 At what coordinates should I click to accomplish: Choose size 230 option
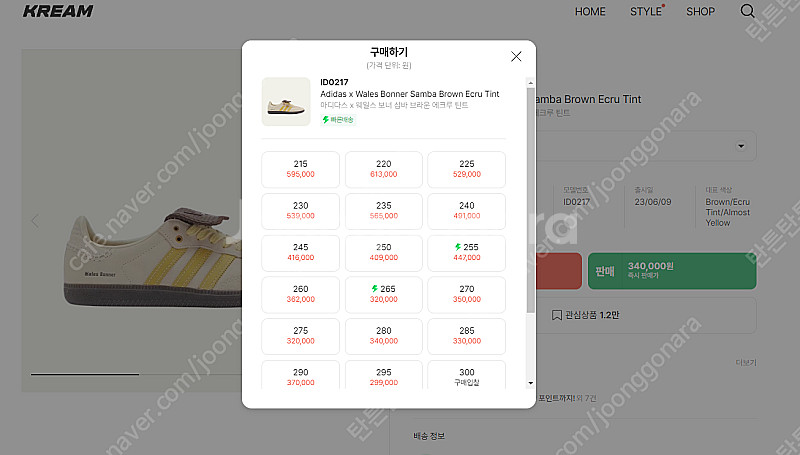point(301,211)
